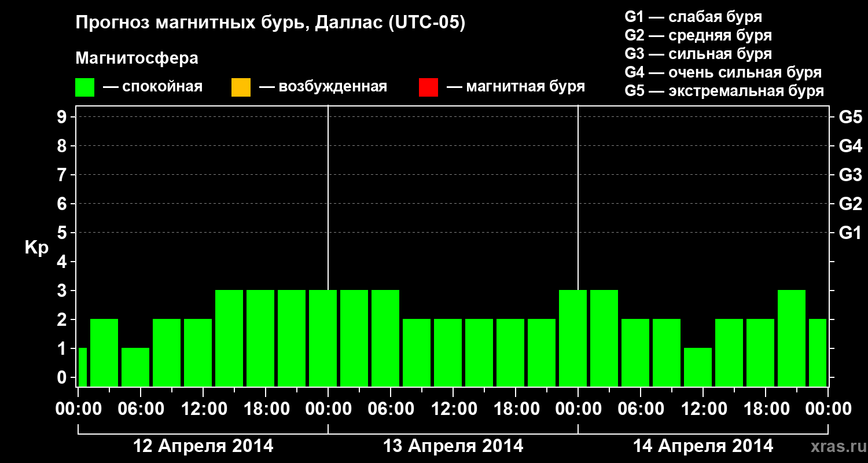The image size is (868, 463).
Task: Click the 06:00 time label under 12 Апреля
Action: click(141, 409)
